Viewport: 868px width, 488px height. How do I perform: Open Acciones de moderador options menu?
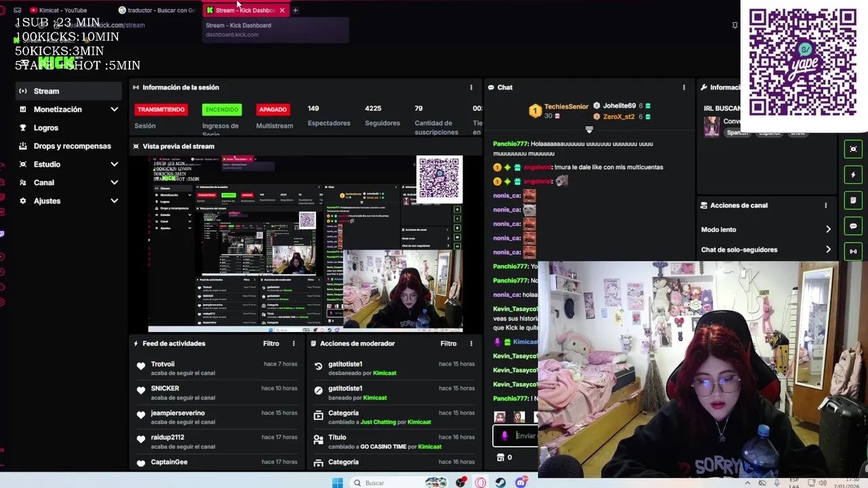pyautogui.click(x=471, y=344)
